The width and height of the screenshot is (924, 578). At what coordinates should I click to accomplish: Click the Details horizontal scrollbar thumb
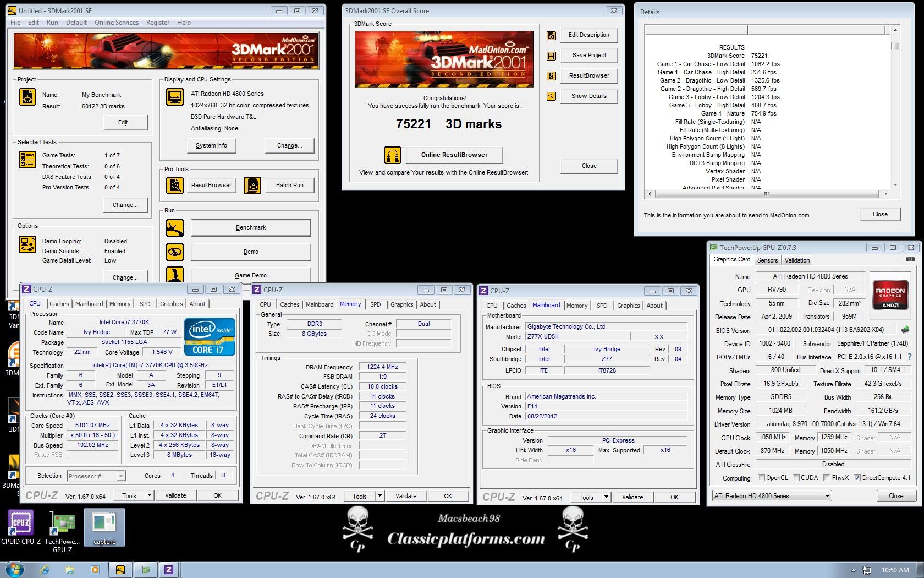766,194
